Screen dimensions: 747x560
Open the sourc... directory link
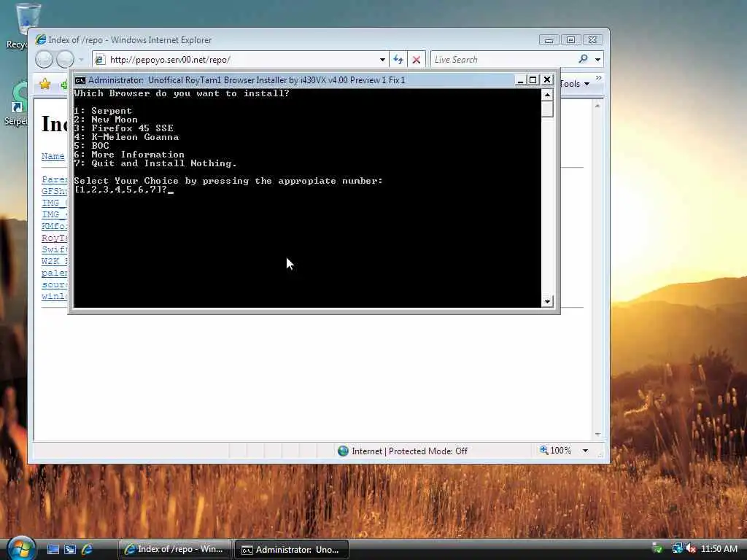click(x=54, y=284)
